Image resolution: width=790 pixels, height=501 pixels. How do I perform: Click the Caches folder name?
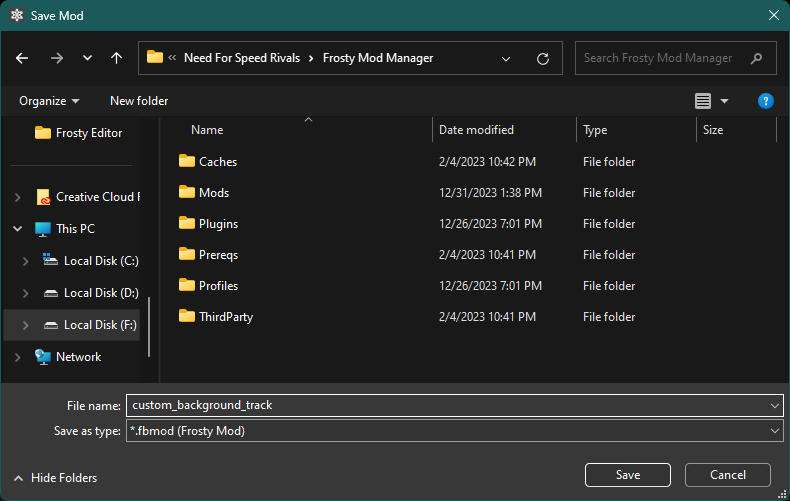click(218, 162)
